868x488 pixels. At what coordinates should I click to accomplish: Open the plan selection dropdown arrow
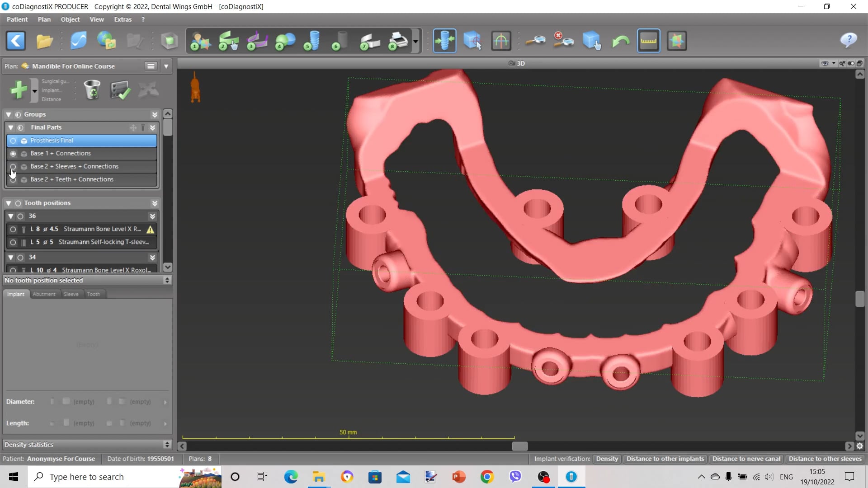[166, 66]
